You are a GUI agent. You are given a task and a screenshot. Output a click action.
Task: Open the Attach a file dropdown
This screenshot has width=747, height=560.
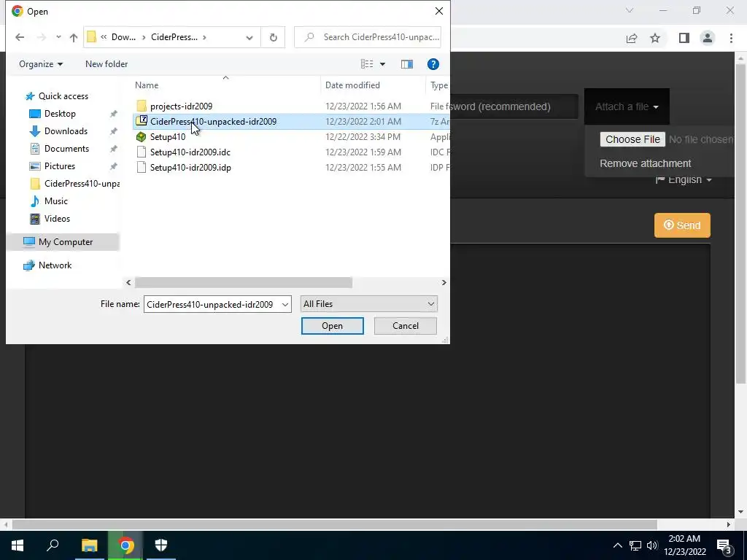pos(627,106)
